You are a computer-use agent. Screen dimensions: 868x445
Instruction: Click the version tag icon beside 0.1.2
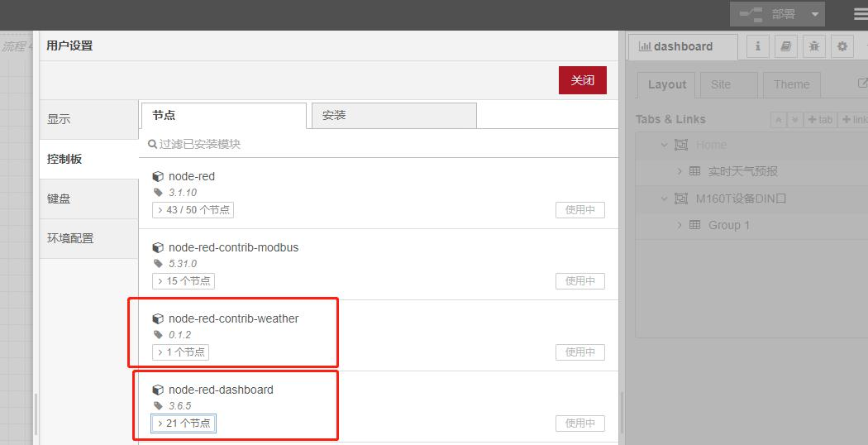158,335
